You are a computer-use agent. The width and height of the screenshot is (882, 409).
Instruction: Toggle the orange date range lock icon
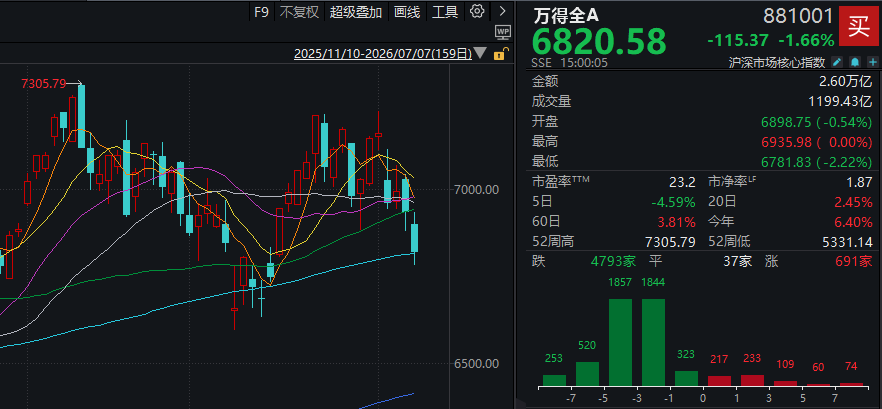500,54
